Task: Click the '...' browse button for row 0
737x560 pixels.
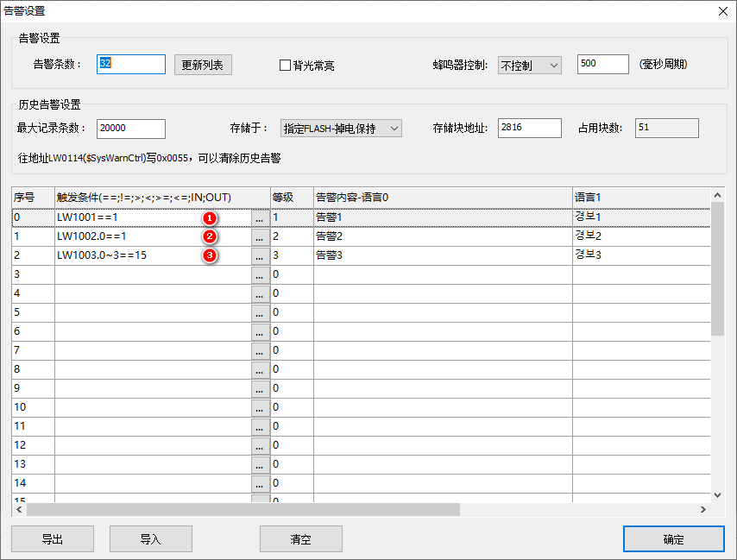Action: (260, 217)
